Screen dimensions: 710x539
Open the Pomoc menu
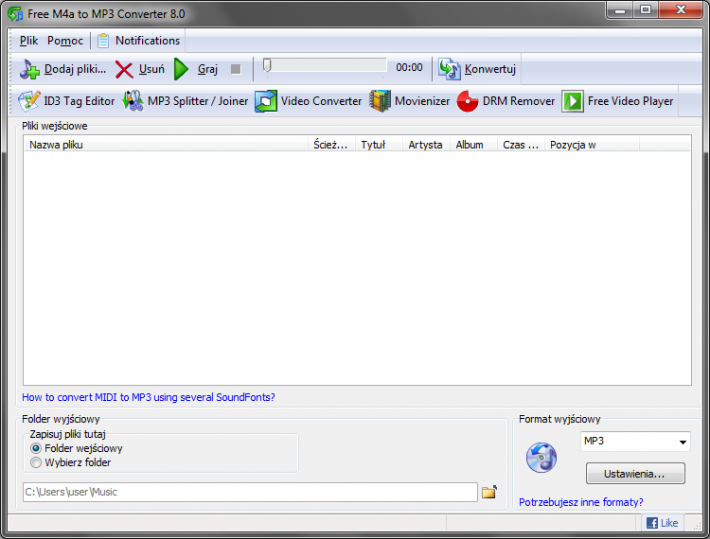pyautogui.click(x=65, y=41)
